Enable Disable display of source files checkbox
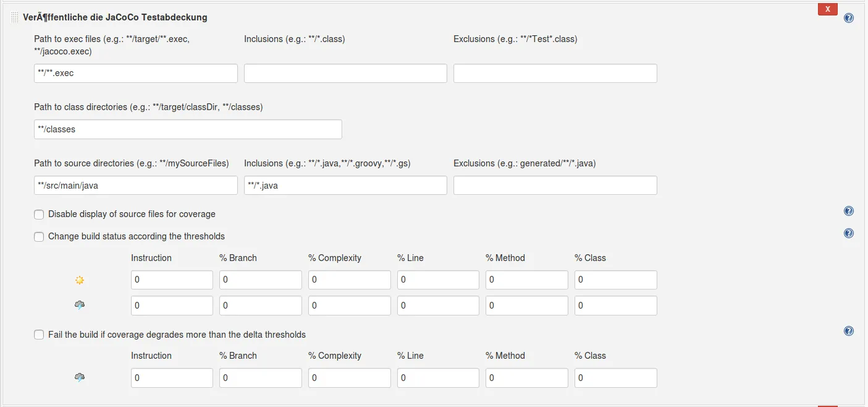The height and width of the screenshot is (407, 868). 39,215
